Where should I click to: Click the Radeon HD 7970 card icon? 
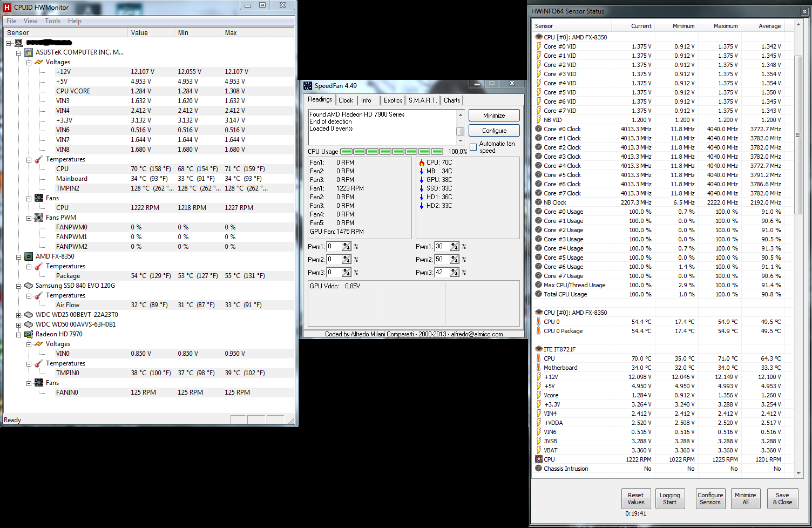(29, 334)
